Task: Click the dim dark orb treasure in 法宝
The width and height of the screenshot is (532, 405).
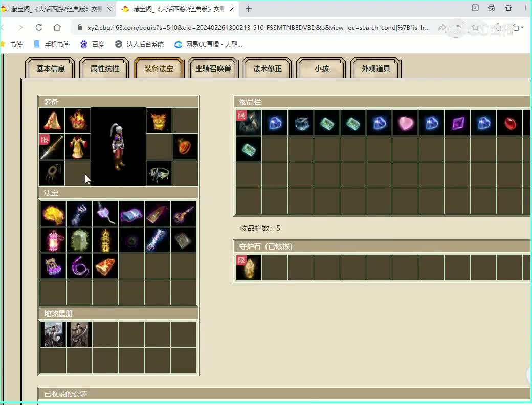Action: pyautogui.click(x=131, y=240)
